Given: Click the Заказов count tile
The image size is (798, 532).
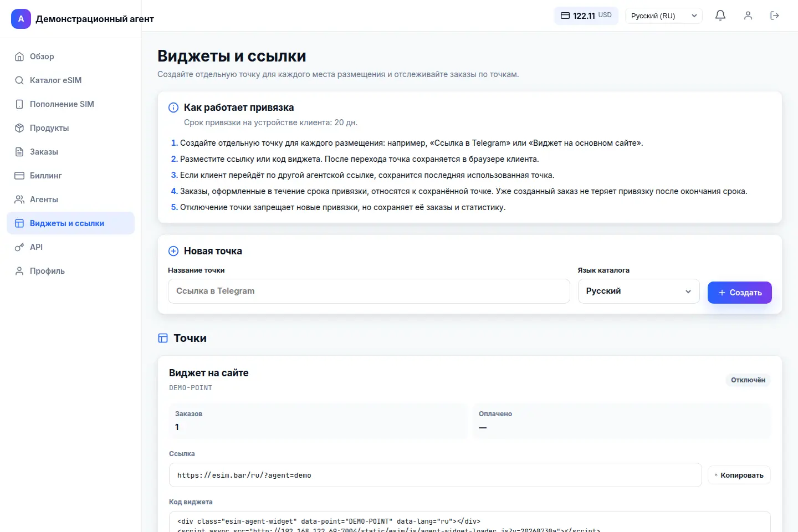Looking at the screenshot, I should (x=318, y=421).
